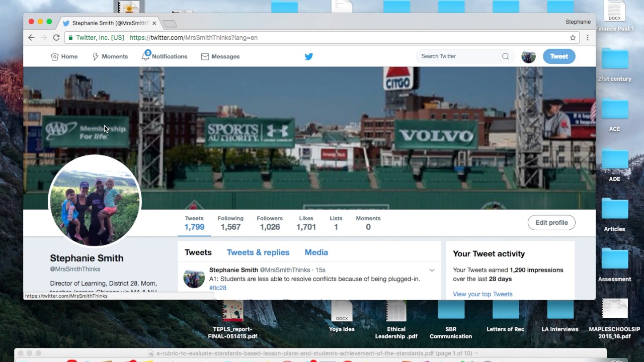This screenshot has height=362, width=644.
Task: Open the profile Moments count 0
Action: click(x=368, y=223)
